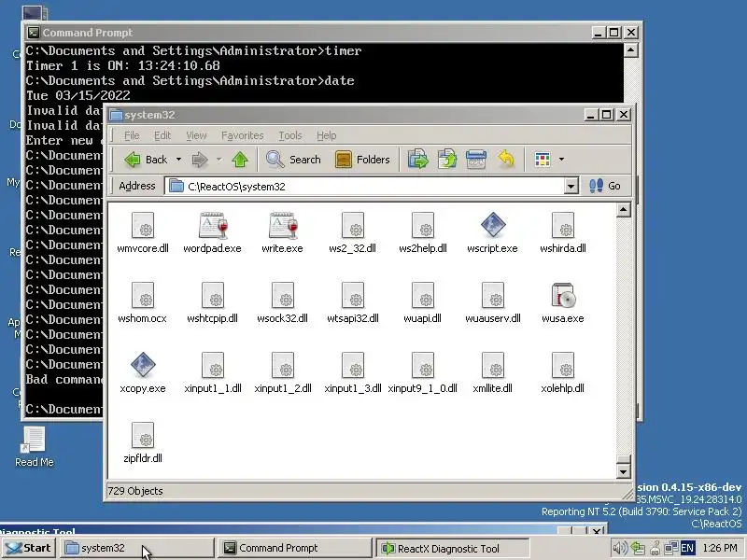Click the EN language indicator in tray
747x560 pixels.
pyautogui.click(x=687, y=548)
